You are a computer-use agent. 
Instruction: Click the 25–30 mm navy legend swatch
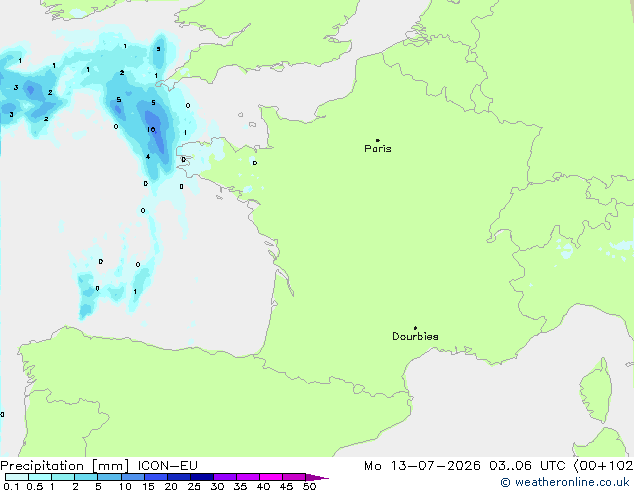coord(201,477)
